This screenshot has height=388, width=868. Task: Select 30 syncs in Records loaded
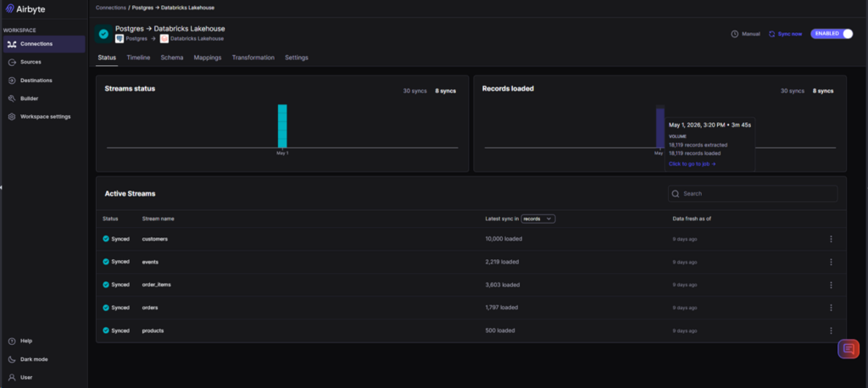[x=793, y=91]
